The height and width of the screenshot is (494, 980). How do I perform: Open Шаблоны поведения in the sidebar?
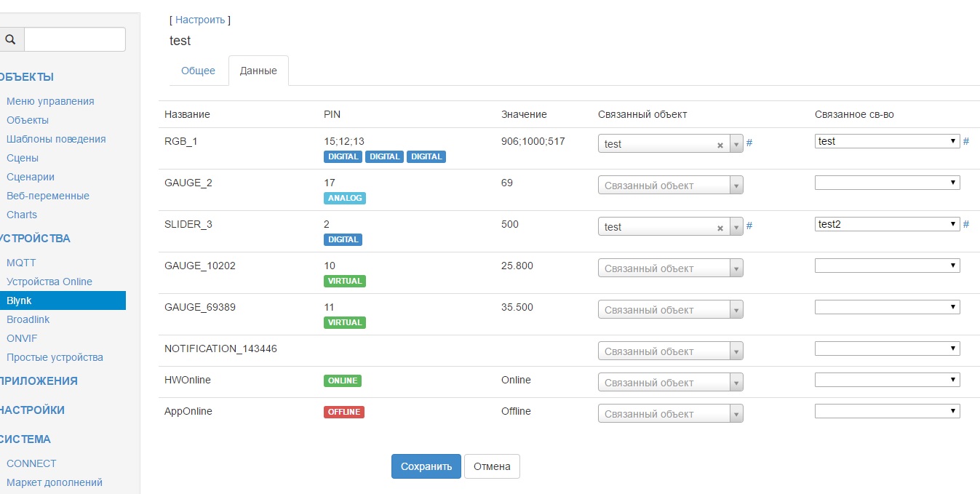tap(56, 139)
